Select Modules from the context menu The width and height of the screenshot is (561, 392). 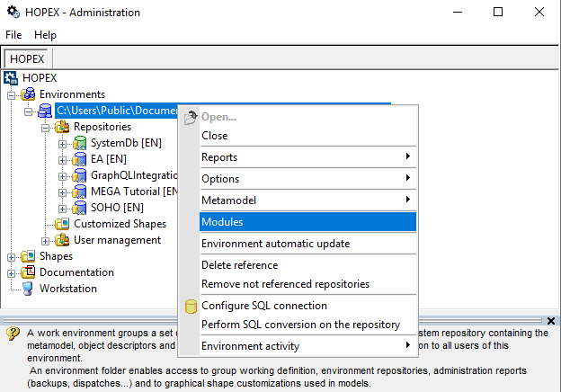tap(307, 221)
